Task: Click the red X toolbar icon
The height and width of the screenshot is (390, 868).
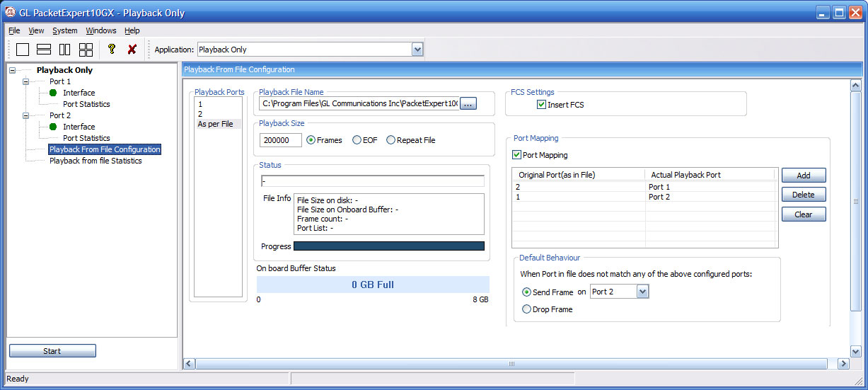Action: click(x=132, y=50)
